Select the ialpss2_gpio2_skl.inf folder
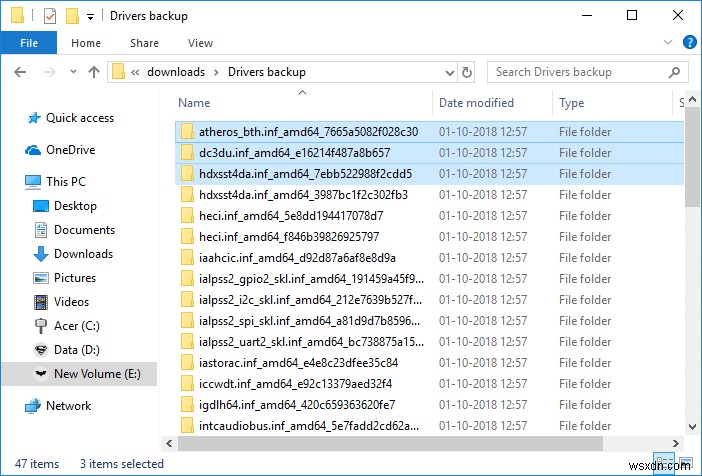 [x=429, y=279]
